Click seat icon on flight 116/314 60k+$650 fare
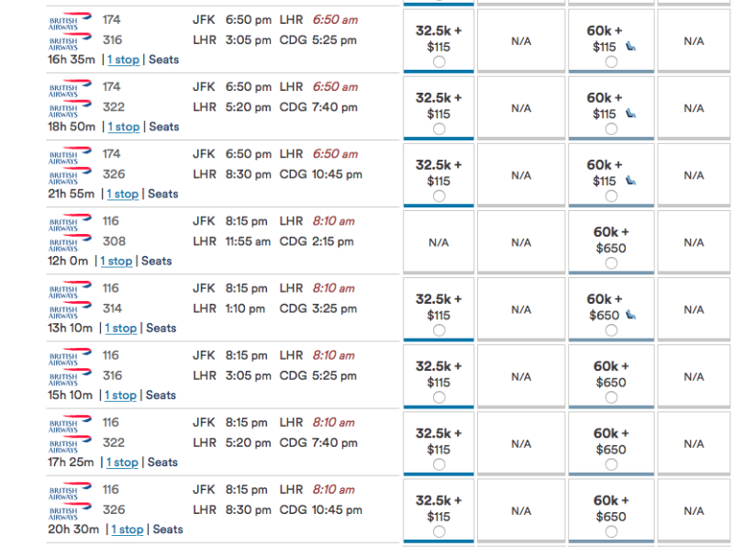The image size is (756, 547). click(x=630, y=315)
